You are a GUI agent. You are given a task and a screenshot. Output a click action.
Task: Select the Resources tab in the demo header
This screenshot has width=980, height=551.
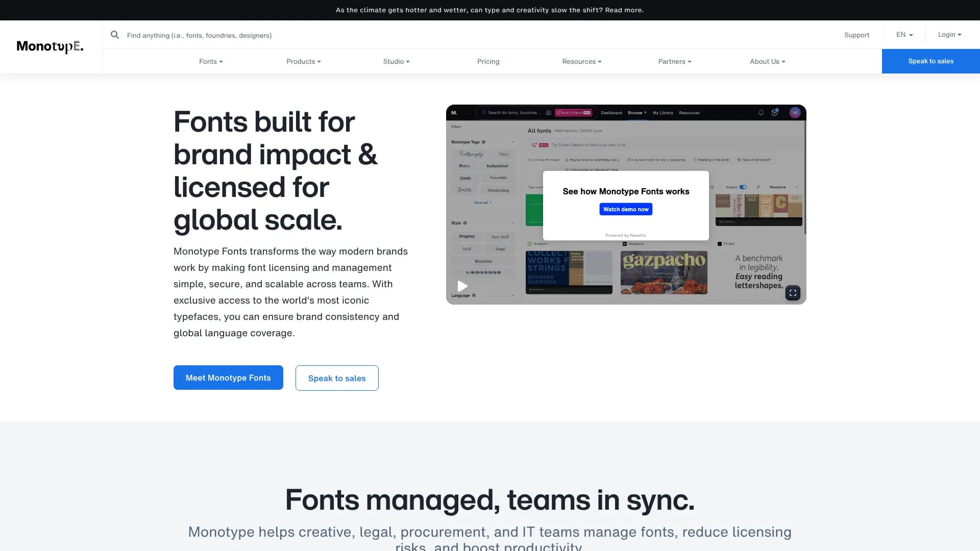(689, 113)
